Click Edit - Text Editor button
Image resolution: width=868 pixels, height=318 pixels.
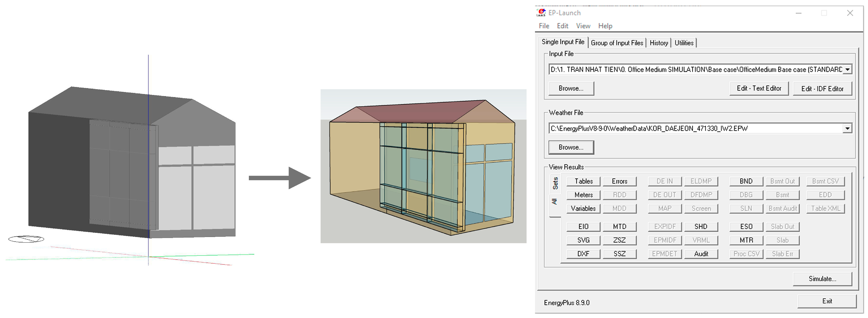click(x=758, y=88)
